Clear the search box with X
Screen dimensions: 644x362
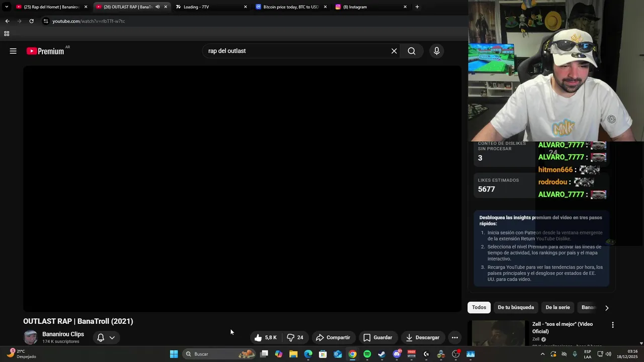[394, 51]
